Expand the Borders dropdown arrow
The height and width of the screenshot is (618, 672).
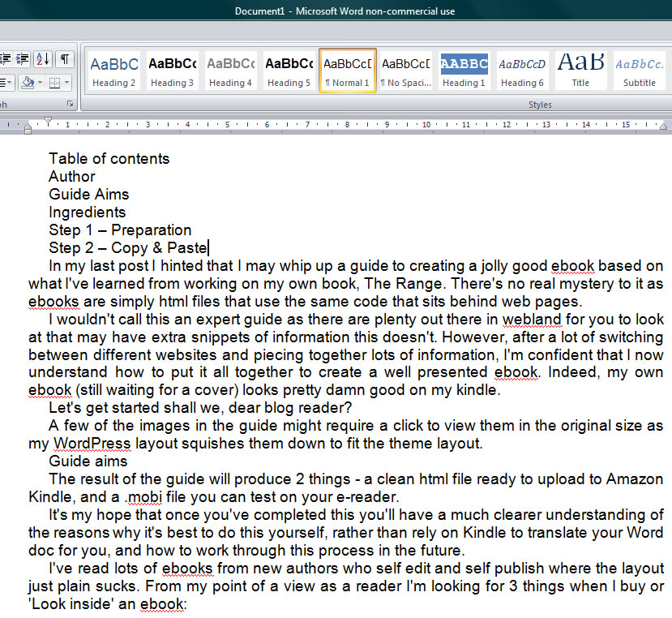tap(66, 83)
